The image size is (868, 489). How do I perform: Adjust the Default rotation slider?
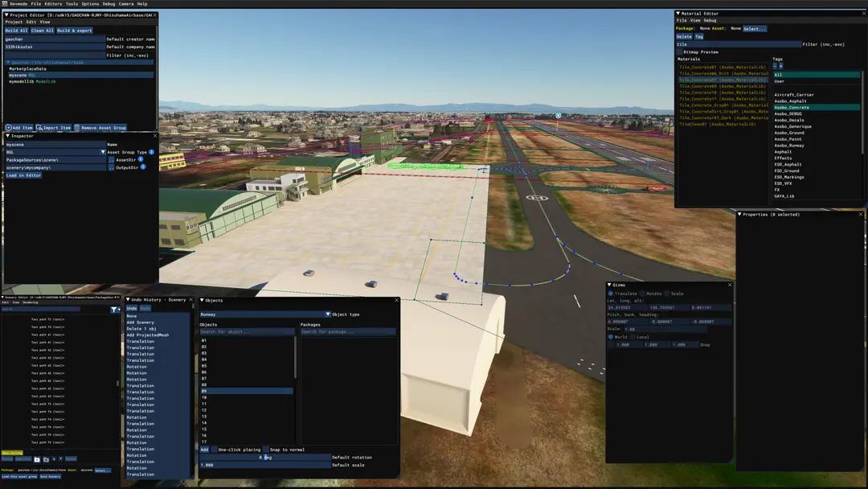(264, 458)
